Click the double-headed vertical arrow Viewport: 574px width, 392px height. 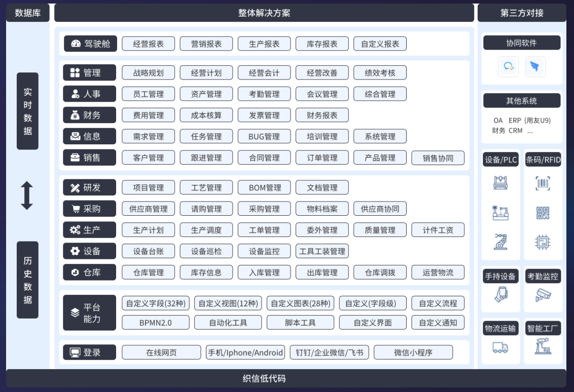point(27,195)
